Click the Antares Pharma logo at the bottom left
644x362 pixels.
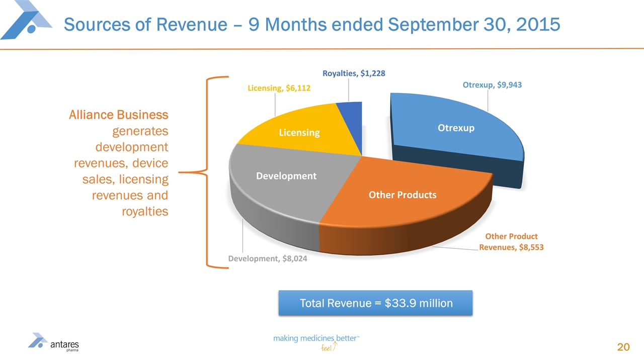[x=53, y=343]
